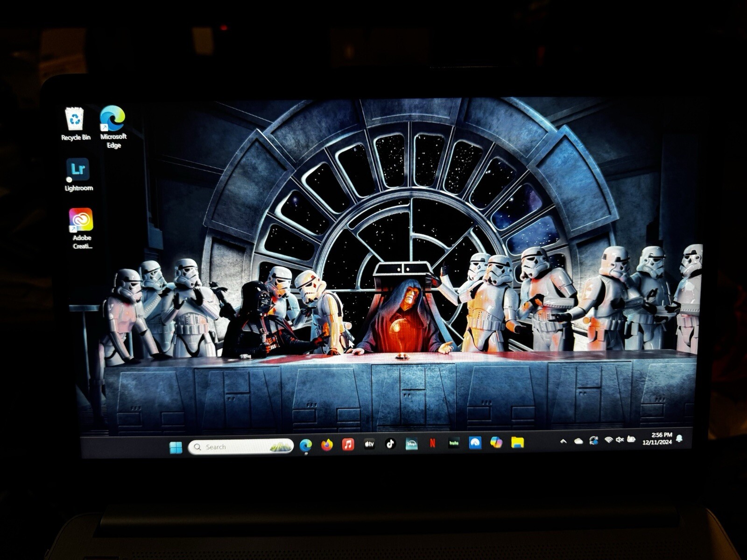Viewport: 747px width, 560px height.
Task: Open Hulu from the taskbar
Action: point(454,443)
